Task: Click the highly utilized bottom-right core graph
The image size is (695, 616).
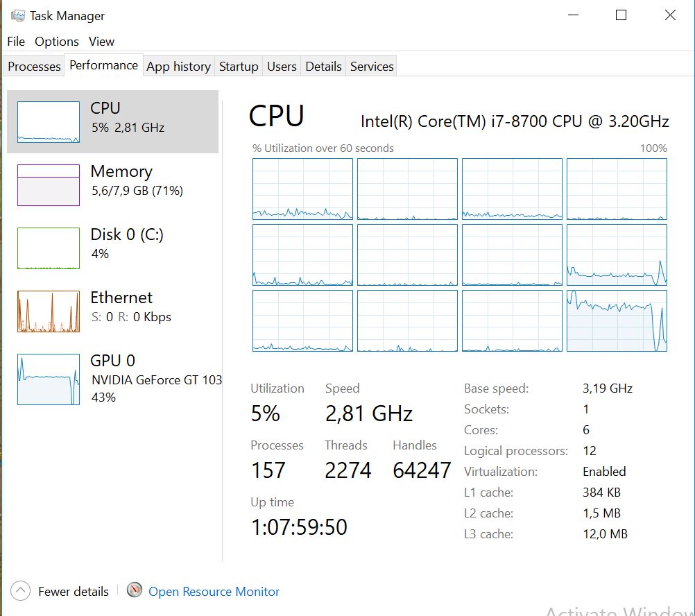Action: click(617, 320)
